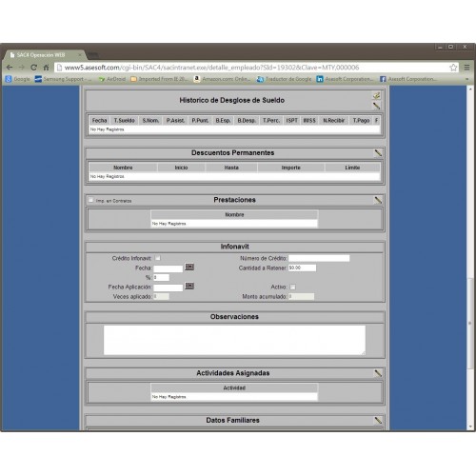
Task: Click the Datos Familiares pencil icon
Action: tap(378, 420)
